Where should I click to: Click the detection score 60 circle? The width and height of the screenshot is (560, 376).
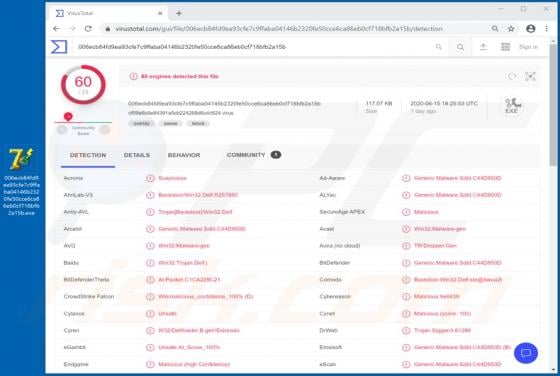83,85
